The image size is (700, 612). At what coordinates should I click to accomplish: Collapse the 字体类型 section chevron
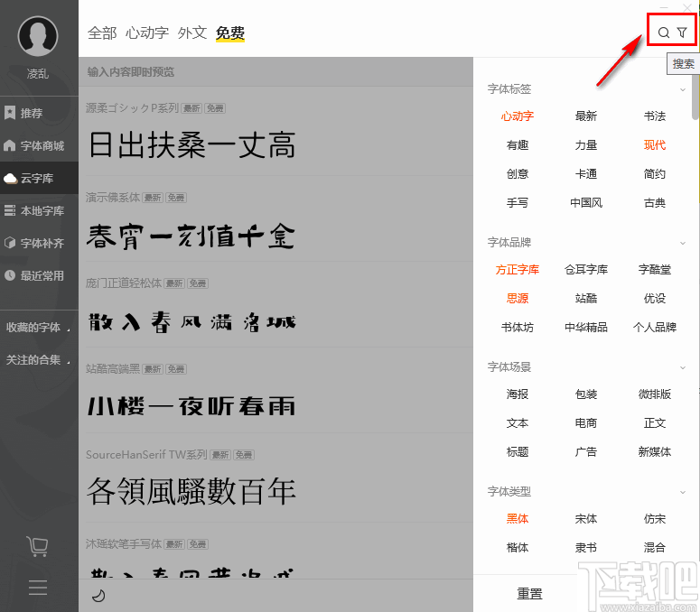coord(683,492)
